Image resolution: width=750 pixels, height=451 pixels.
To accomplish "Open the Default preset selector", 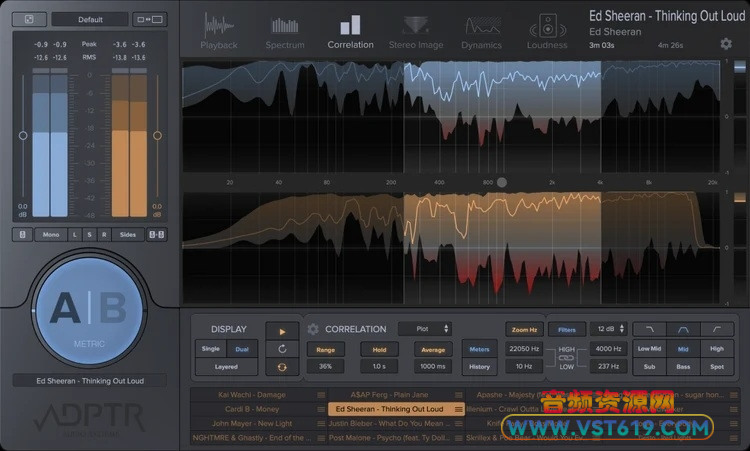I will tap(90, 20).
